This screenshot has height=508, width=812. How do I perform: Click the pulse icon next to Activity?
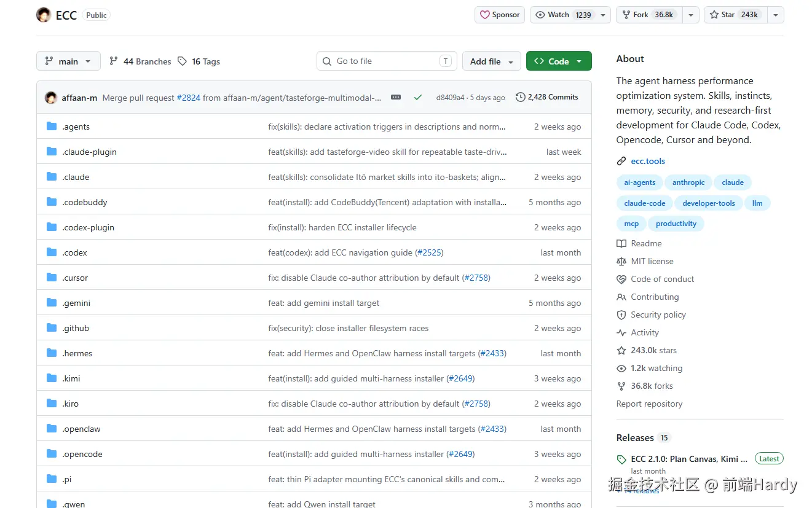tap(621, 332)
